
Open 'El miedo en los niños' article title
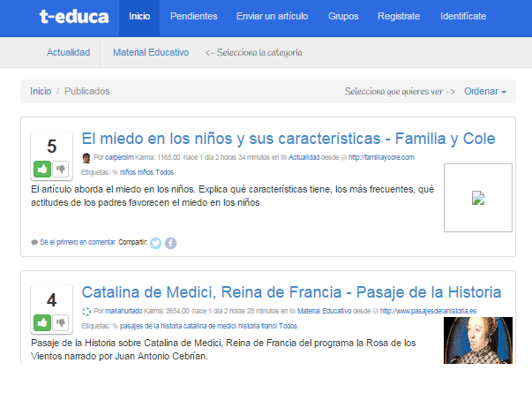288,139
